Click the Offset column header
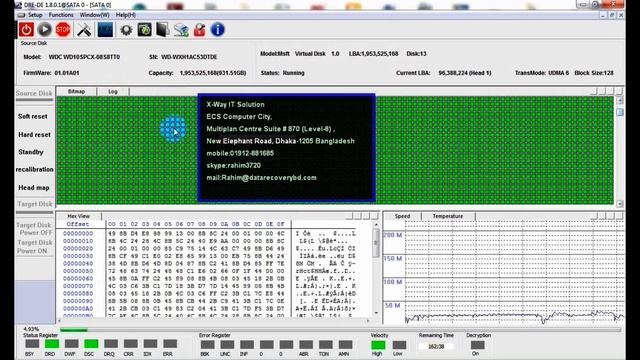Image resolution: width=640 pixels, height=360 pixels. click(x=78, y=224)
